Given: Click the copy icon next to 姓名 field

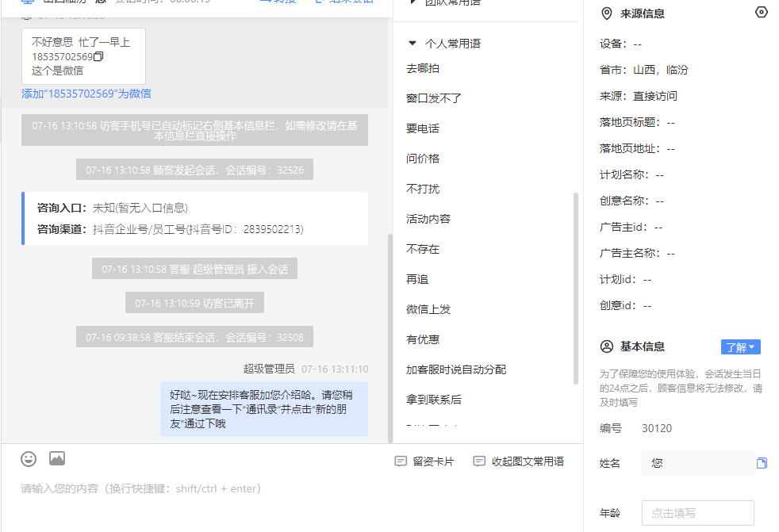Looking at the screenshot, I should point(762,463).
